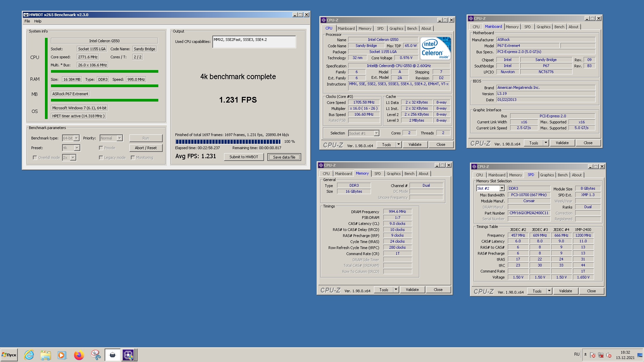Launch Windows Media Player from taskbar
644x362 pixels.
point(62,355)
